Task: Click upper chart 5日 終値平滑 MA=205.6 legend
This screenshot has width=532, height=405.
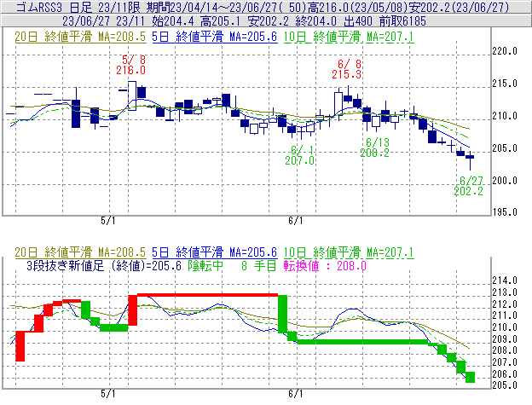Action: click(215, 37)
